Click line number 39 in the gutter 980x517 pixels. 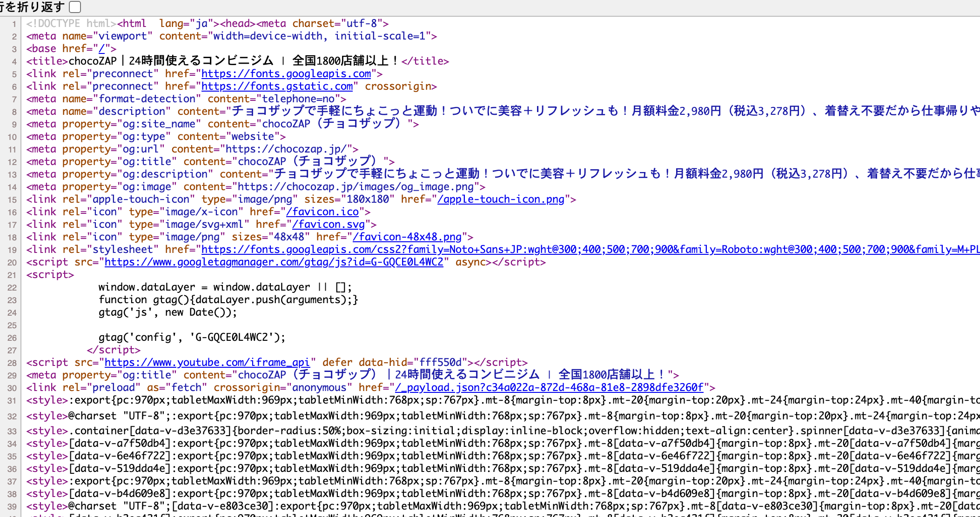12,506
